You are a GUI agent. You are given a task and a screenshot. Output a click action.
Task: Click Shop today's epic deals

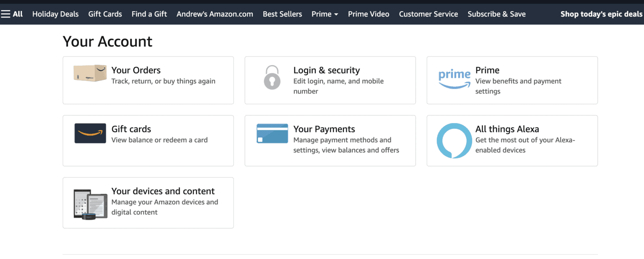601,13
